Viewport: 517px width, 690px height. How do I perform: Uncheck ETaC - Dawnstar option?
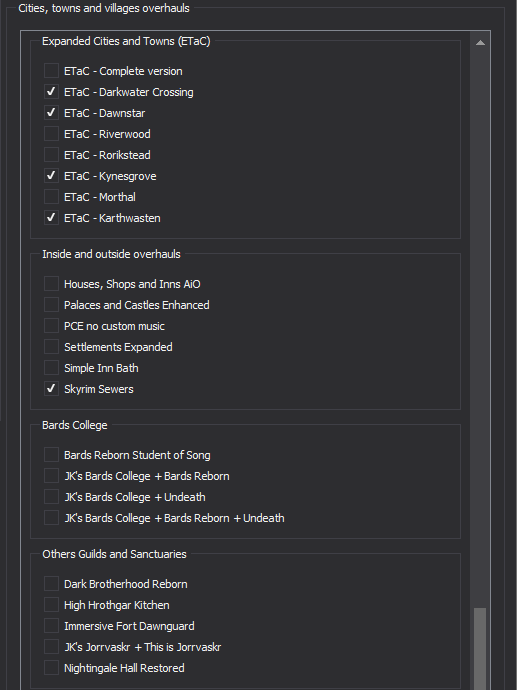pos(51,113)
